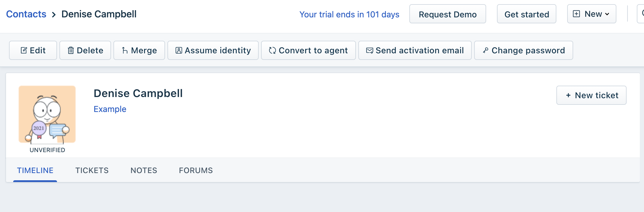Click Denise Campbell's avatar picture
The image size is (644, 212).
[47, 114]
